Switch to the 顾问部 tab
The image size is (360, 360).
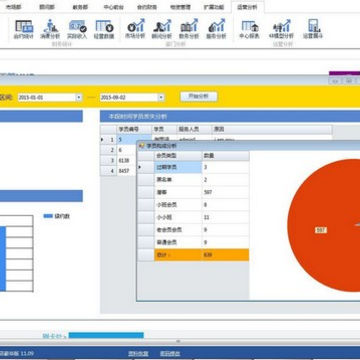point(47,7)
